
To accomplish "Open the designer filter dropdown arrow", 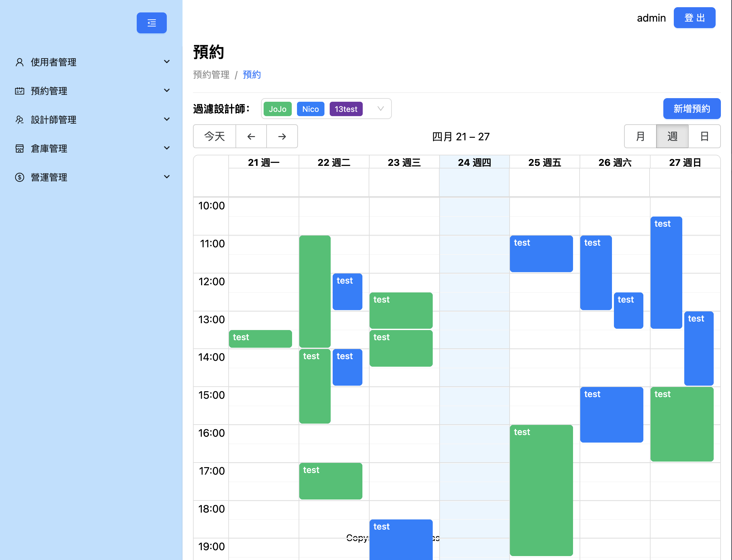I will [x=380, y=109].
